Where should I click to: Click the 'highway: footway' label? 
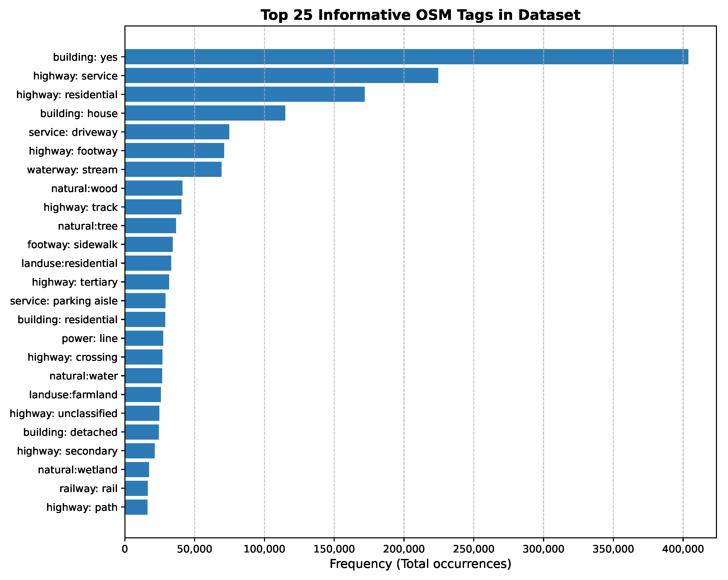point(73,151)
